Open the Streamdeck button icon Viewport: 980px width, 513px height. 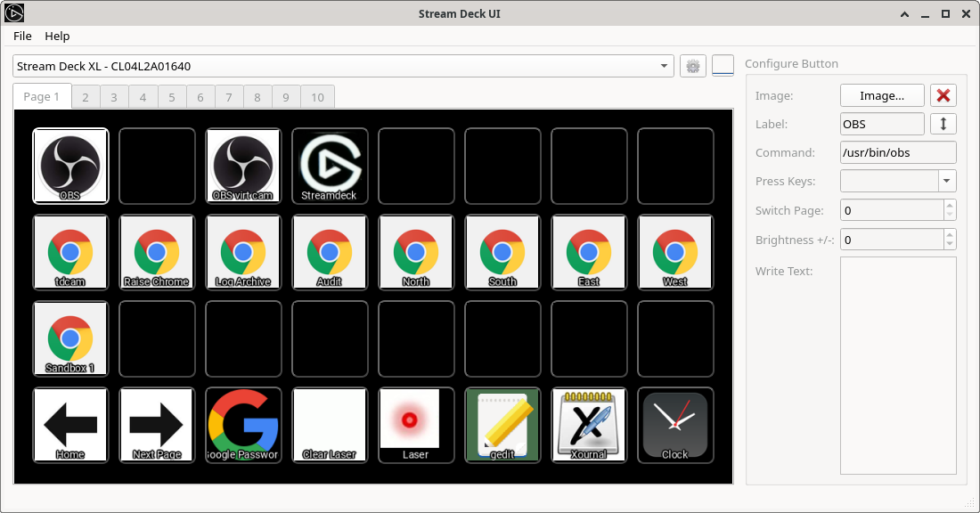(330, 166)
